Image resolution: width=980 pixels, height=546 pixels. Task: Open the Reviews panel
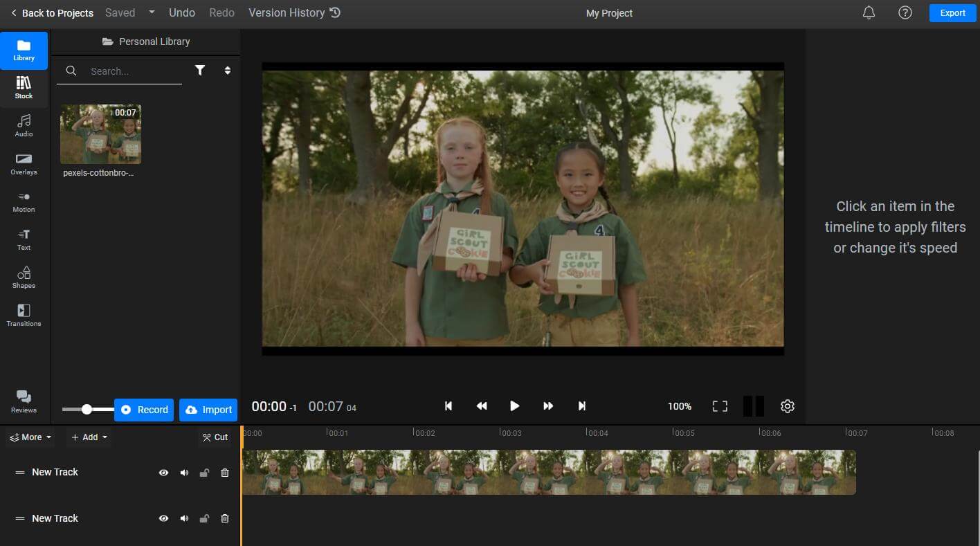click(x=24, y=401)
